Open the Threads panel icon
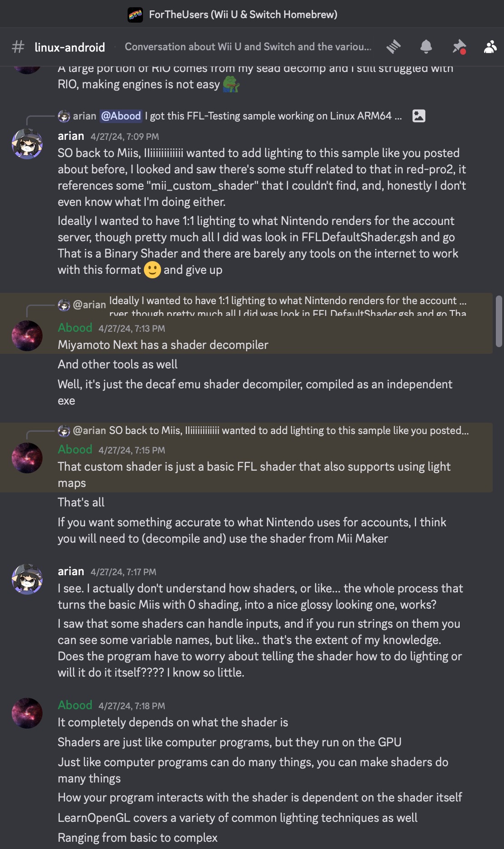The height and width of the screenshot is (849, 504). coord(394,47)
